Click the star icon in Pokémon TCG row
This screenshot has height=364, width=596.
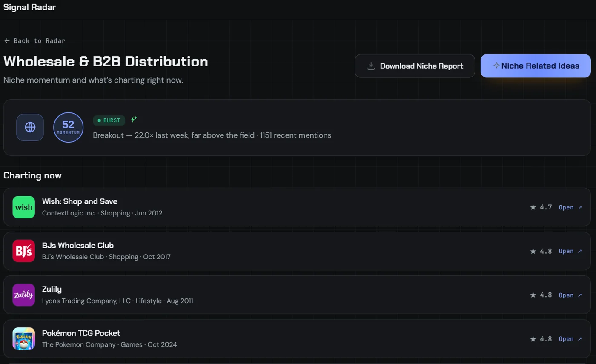[x=533, y=339]
